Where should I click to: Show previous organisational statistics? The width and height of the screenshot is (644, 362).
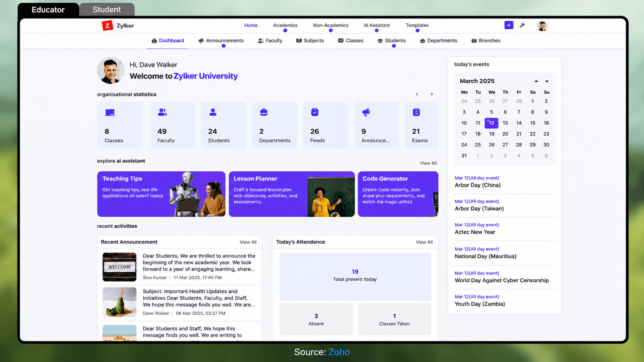point(417,94)
